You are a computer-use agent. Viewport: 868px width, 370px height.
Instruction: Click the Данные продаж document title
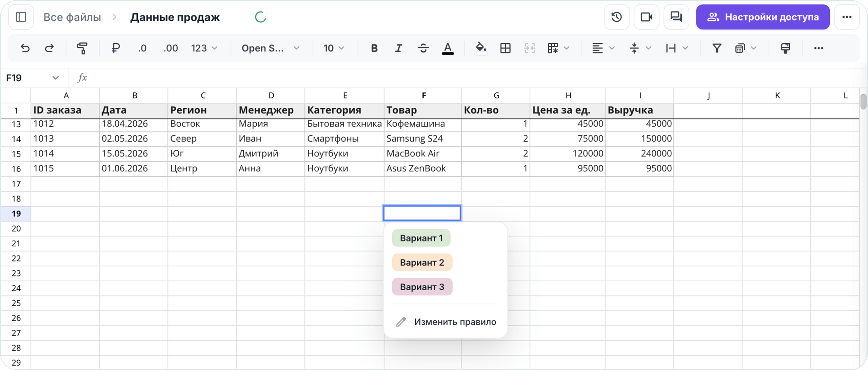[x=175, y=17]
